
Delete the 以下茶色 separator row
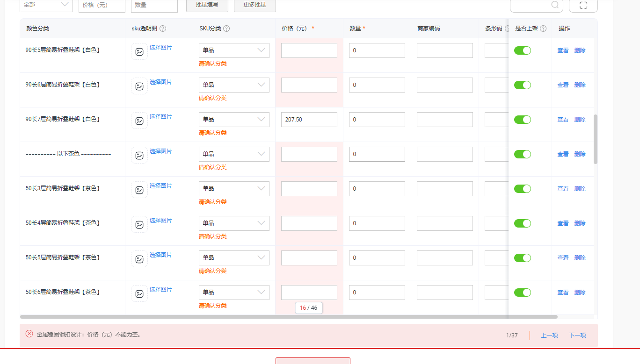(x=580, y=154)
